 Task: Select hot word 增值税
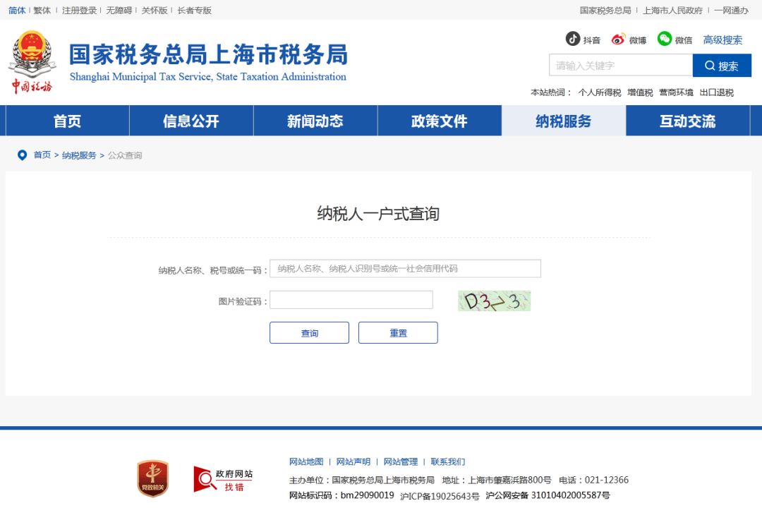click(640, 92)
